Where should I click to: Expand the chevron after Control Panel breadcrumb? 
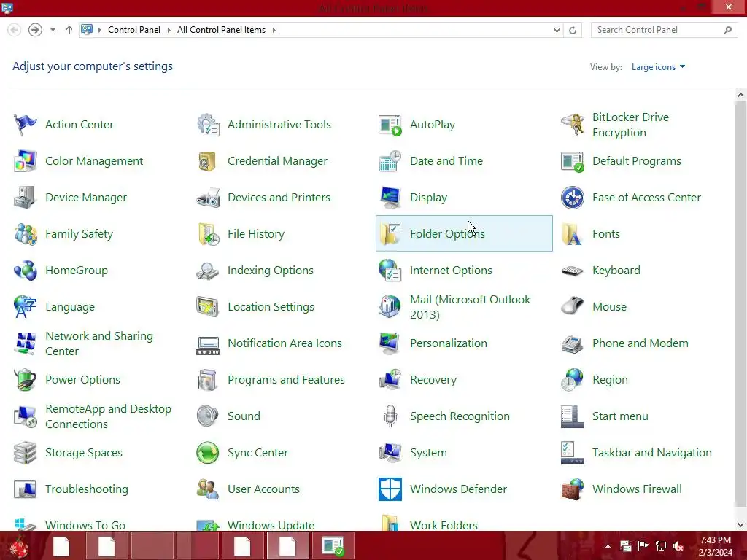169,30
